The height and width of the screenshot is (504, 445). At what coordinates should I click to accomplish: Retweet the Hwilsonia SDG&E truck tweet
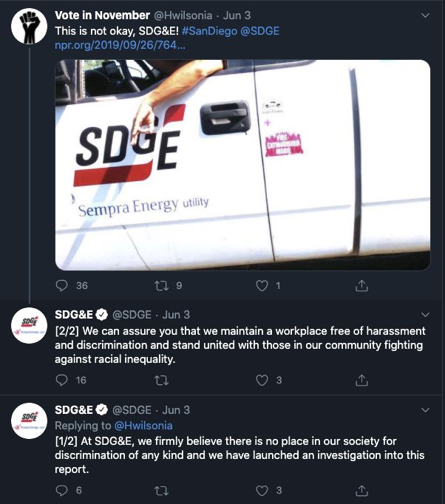(x=161, y=285)
